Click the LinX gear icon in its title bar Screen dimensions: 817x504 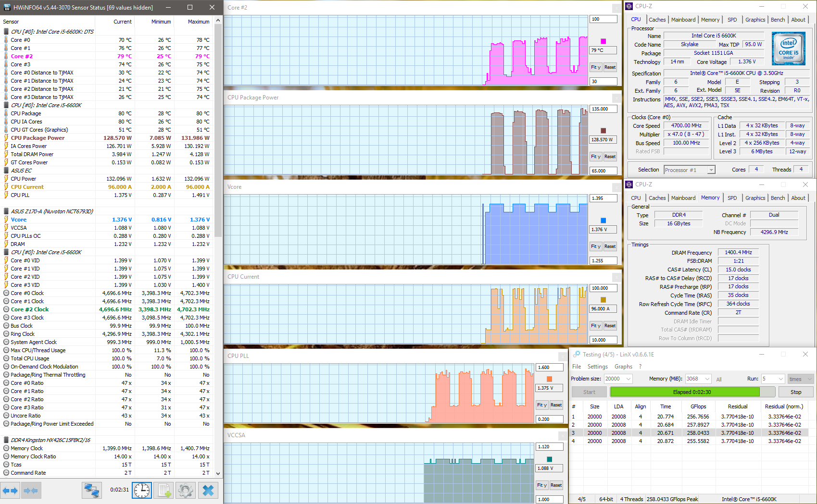click(577, 354)
